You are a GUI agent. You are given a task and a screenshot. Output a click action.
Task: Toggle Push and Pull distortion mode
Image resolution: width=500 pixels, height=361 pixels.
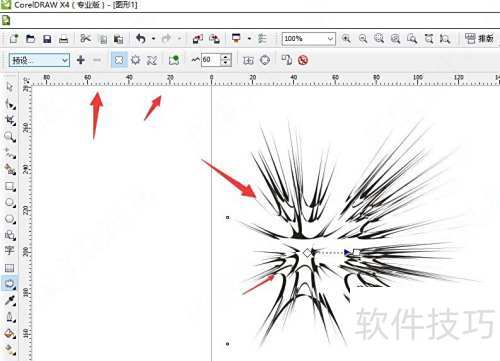pos(119,60)
